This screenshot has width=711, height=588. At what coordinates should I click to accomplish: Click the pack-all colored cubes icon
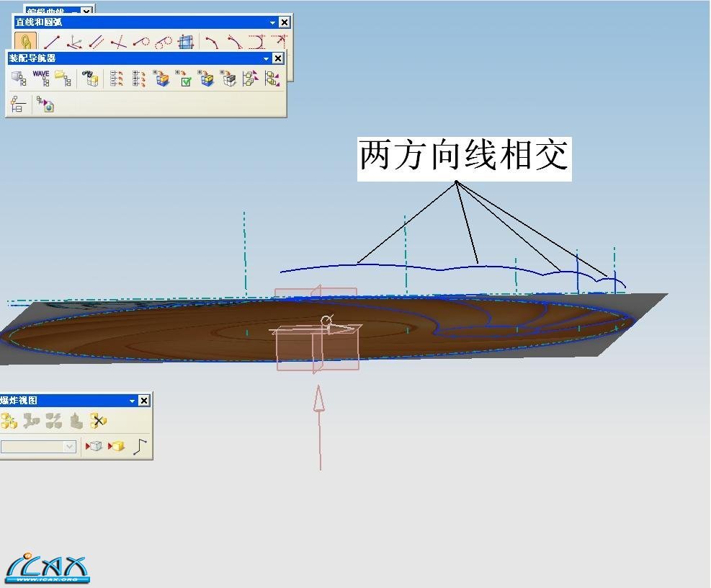[x=161, y=79]
